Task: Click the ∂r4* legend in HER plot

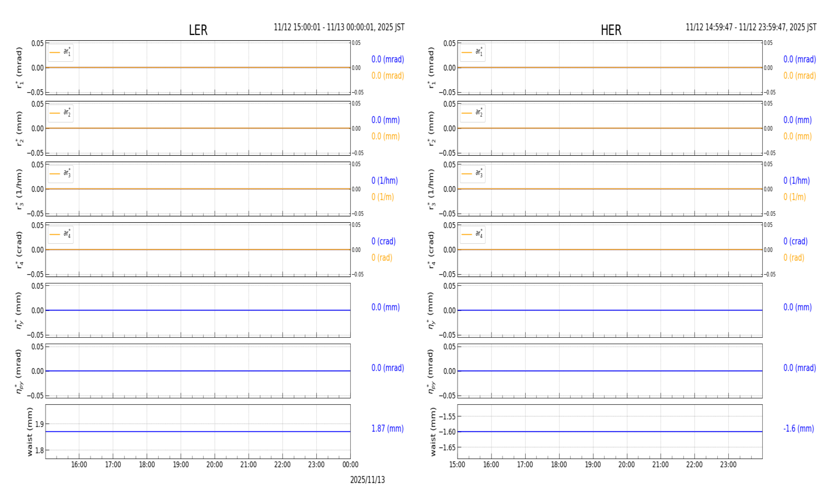Action: tap(472, 235)
